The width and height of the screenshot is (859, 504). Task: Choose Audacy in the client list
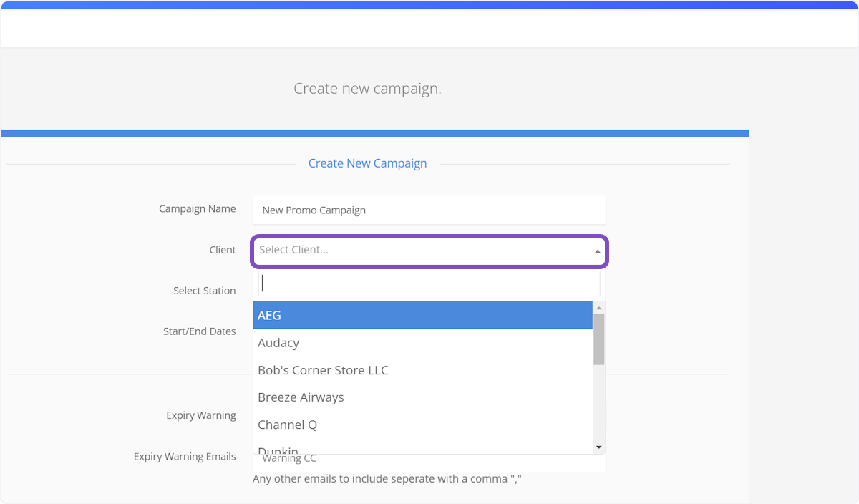[x=422, y=343]
